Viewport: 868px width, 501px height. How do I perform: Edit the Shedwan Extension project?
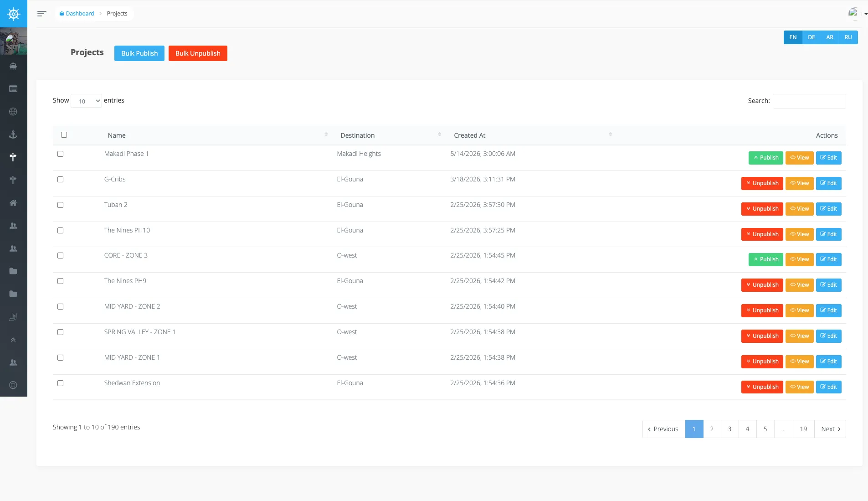pyautogui.click(x=828, y=387)
